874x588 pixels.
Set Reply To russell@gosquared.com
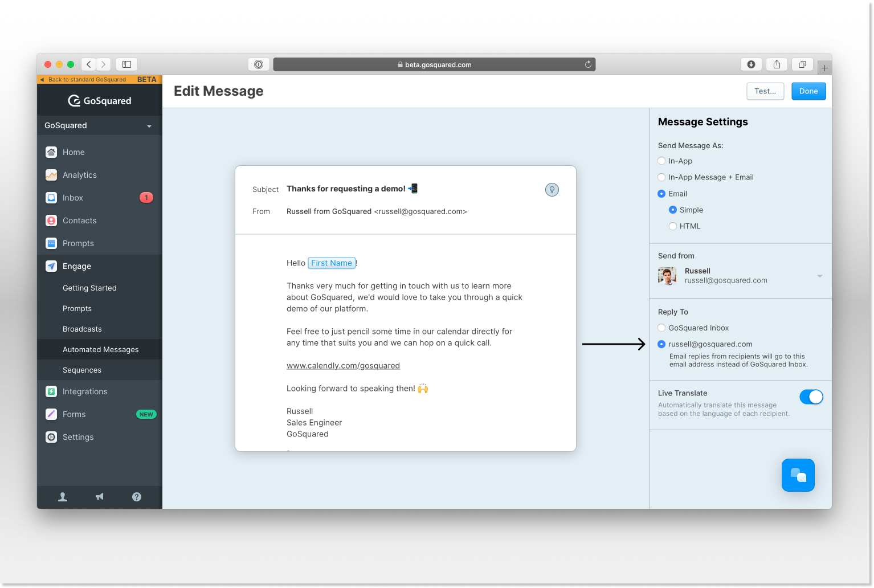pyautogui.click(x=661, y=344)
